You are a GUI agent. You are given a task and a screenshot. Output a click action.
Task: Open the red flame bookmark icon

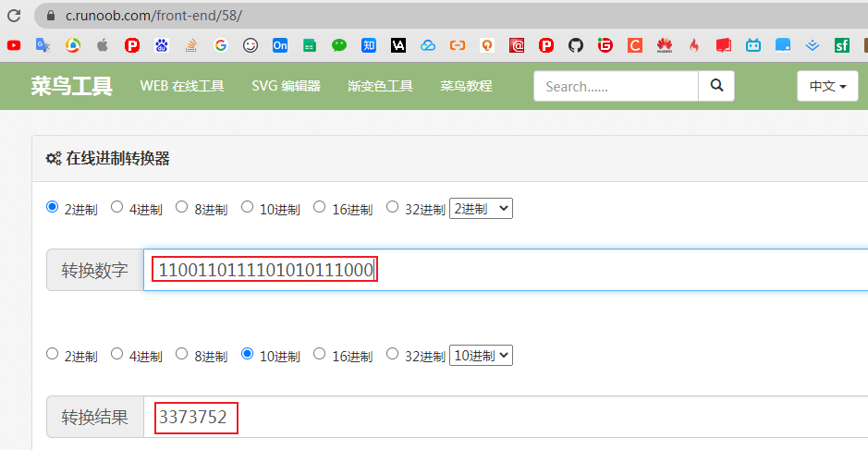coord(694,45)
